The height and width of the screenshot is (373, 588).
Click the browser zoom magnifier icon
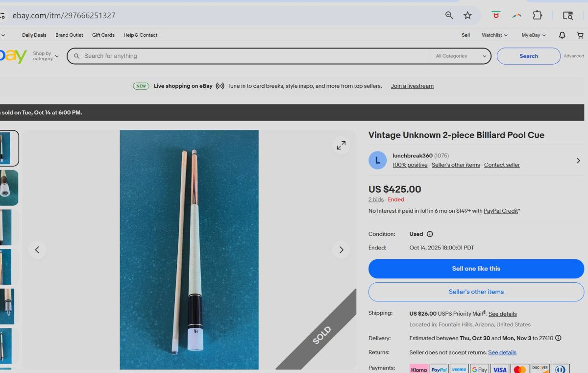(449, 16)
